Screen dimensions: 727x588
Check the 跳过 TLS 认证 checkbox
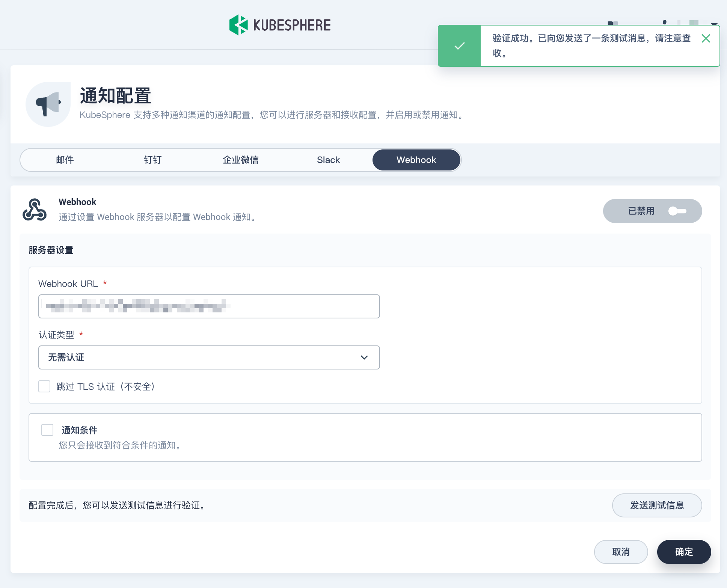(x=44, y=386)
